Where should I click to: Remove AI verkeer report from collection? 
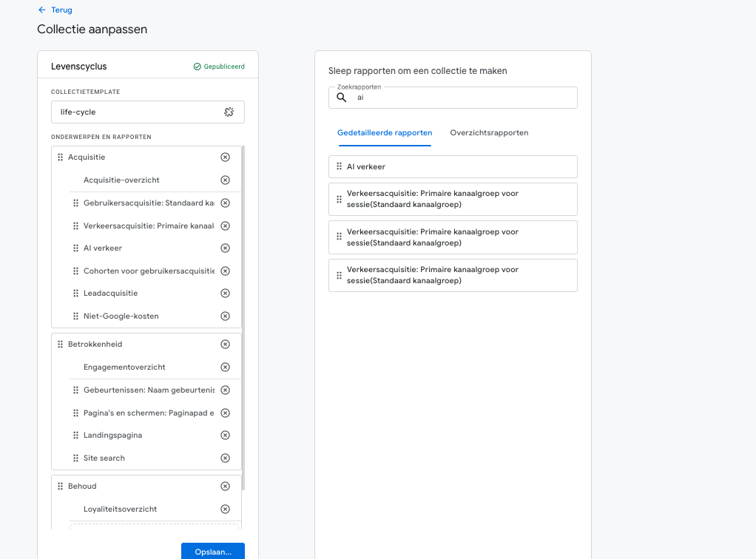tap(225, 248)
